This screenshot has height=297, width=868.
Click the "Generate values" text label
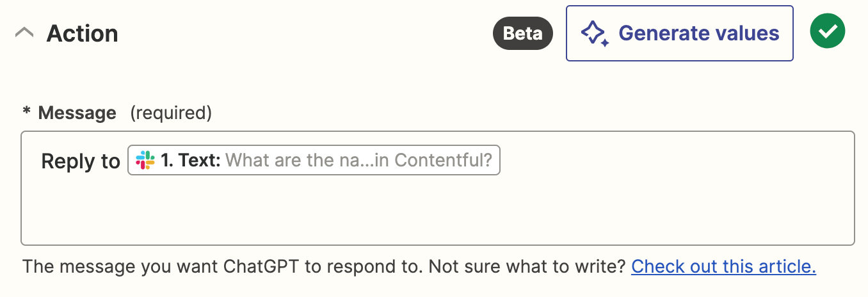(698, 33)
